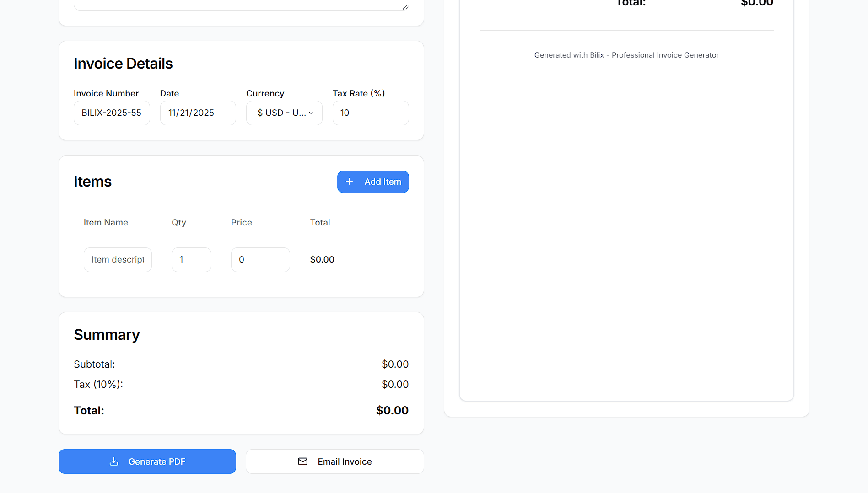Edit the Tax Rate field showing 10
The image size is (868, 493).
371,113
